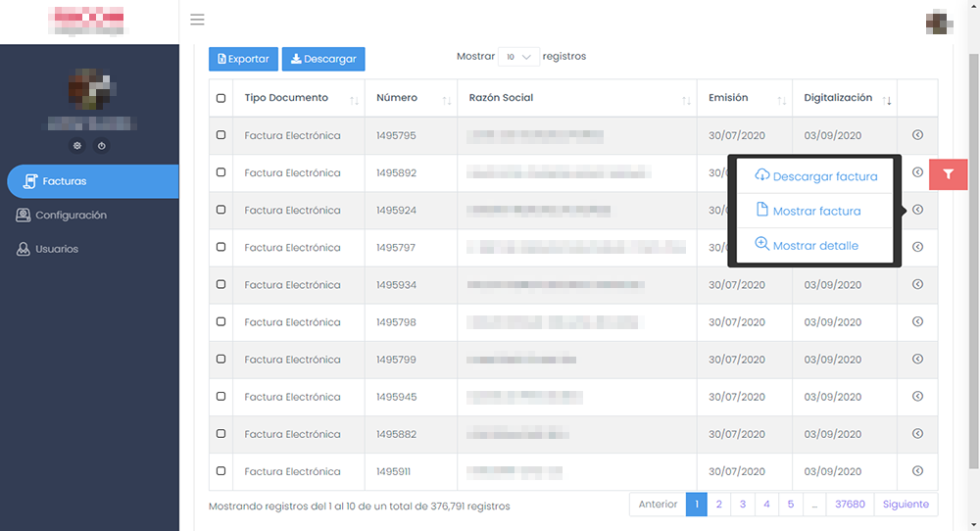Open actions icon for invoice 1495911
The width and height of the screenshot is (980, 531).
(x=917, y=471)
